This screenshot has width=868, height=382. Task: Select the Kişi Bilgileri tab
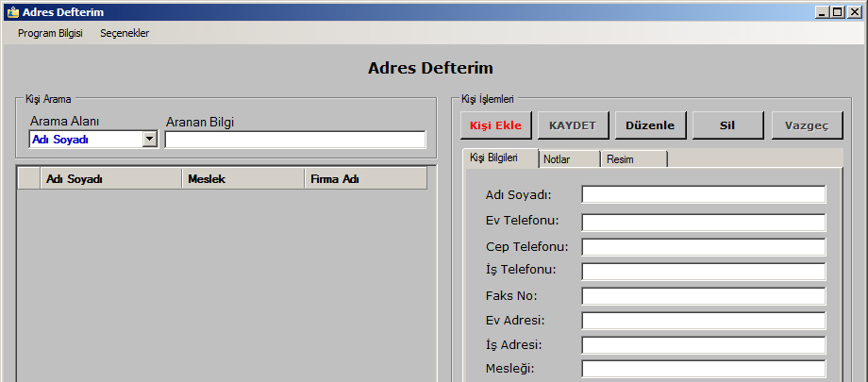pyautogui.click(x=501, y=158)
